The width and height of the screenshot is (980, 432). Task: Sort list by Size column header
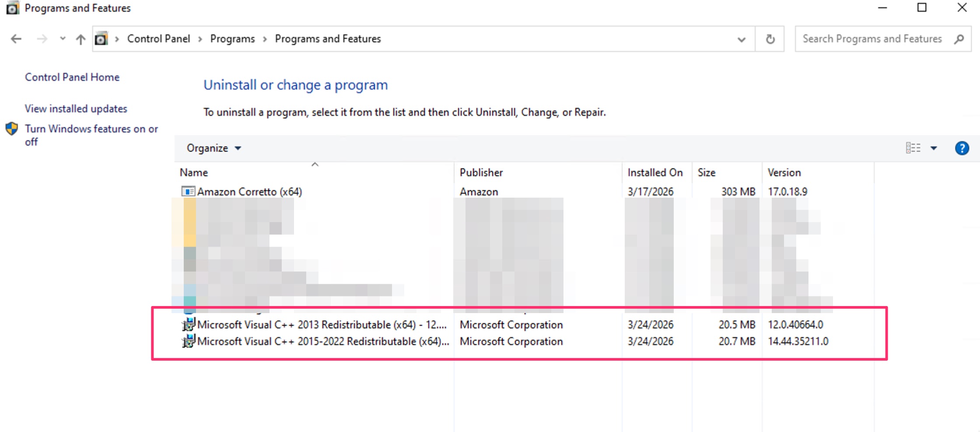click(707, 173)
